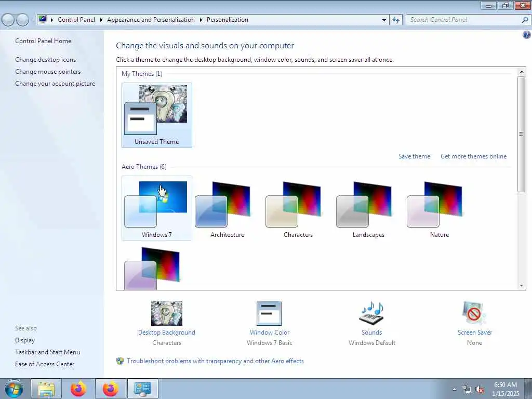Expand arrow after Control Panel breadcrumb

pos(101,20)
